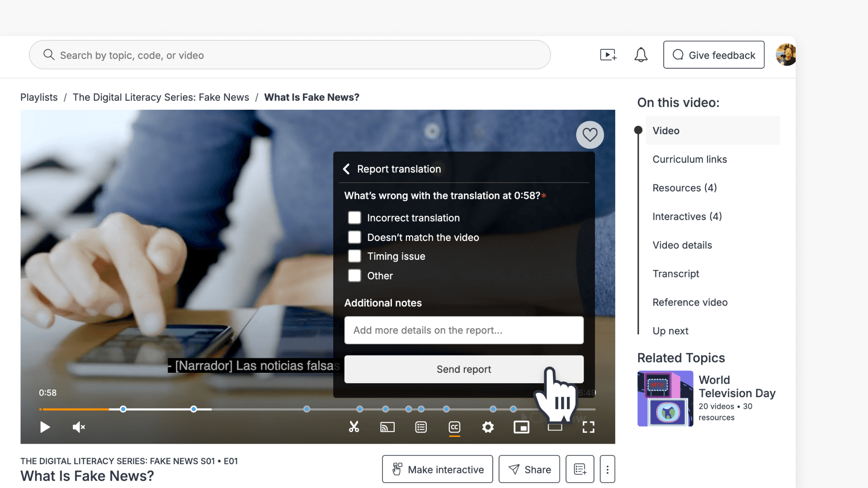The width and height of the screenshot is (868, 488).
Task: Enter fullscreen mode
Action: 588,427
